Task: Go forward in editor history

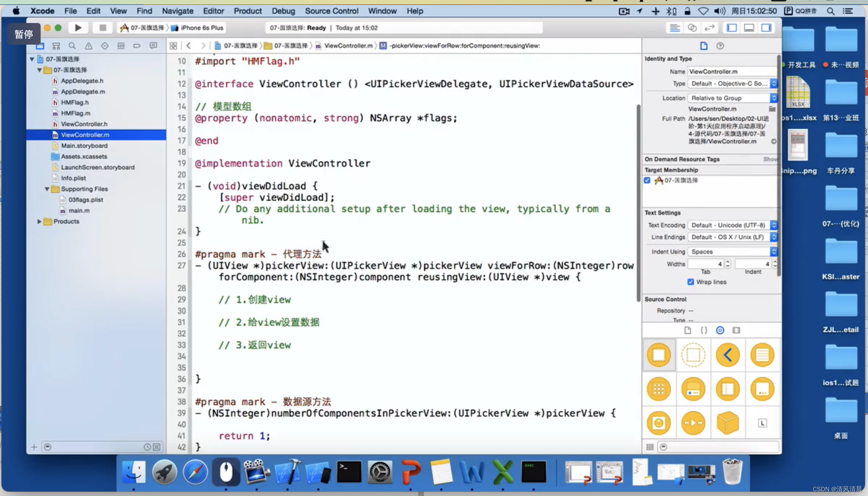Action: click(203, 46)
